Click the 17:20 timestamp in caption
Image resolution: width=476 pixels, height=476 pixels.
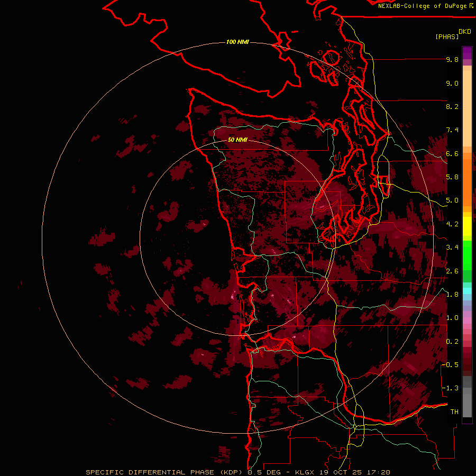coord(379,472)
